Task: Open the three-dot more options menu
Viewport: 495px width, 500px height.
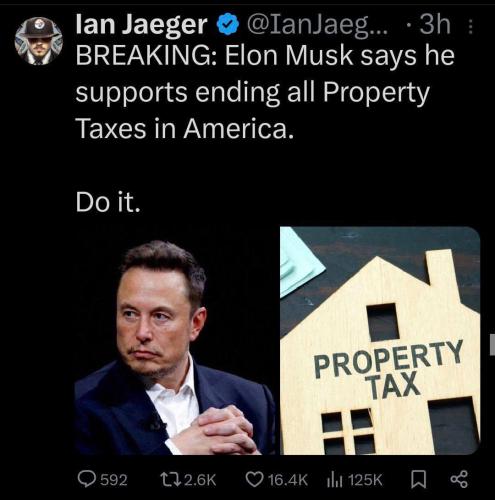Action: point(470,27)
